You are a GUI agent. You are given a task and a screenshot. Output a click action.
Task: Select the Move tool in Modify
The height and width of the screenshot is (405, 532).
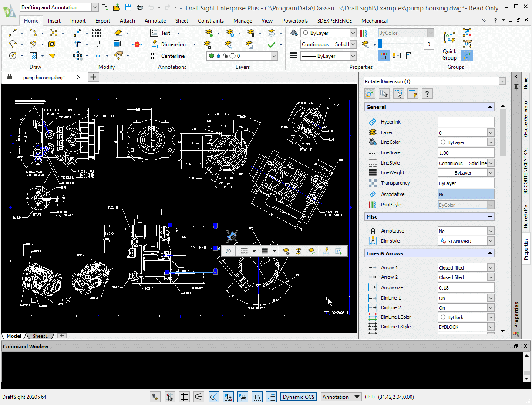point(77,33)
